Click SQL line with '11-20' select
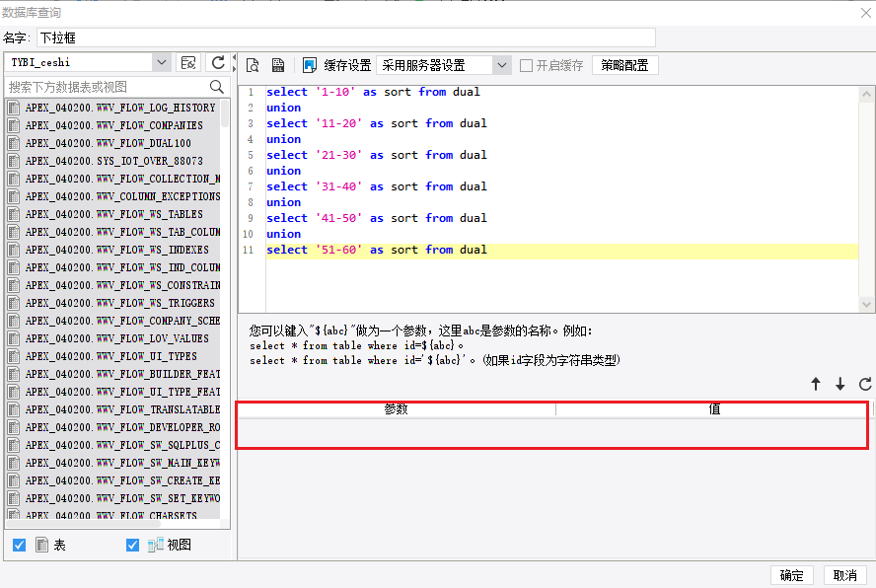Viewport: 876px width, 588px height. (x=376, y=123)
